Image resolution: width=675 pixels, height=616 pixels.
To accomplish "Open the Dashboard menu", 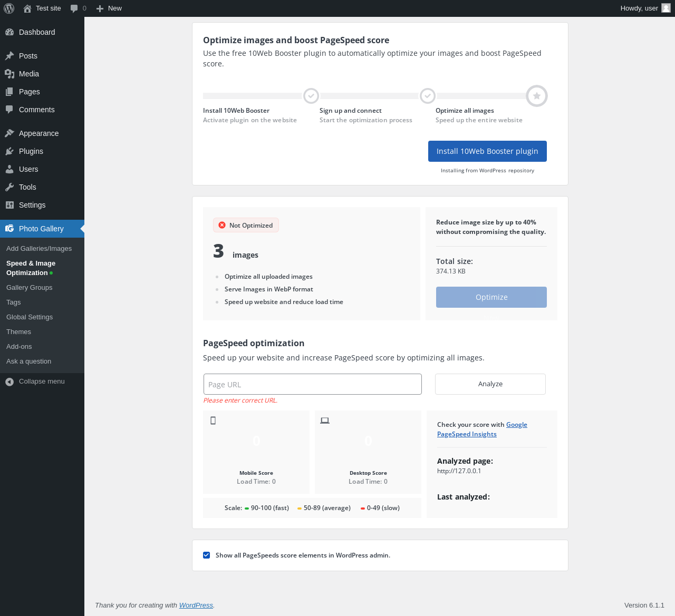I will (x=42, y=32).
